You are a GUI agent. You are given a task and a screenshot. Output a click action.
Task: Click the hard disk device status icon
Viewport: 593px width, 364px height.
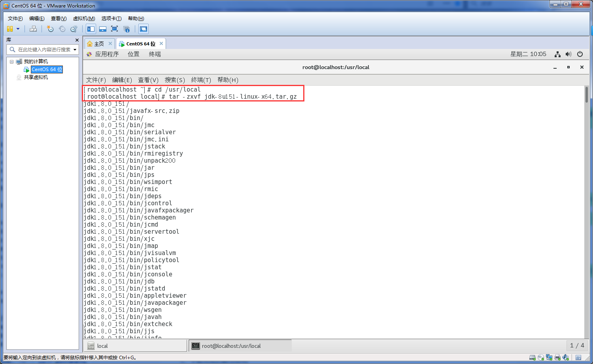tap(533, 357)
